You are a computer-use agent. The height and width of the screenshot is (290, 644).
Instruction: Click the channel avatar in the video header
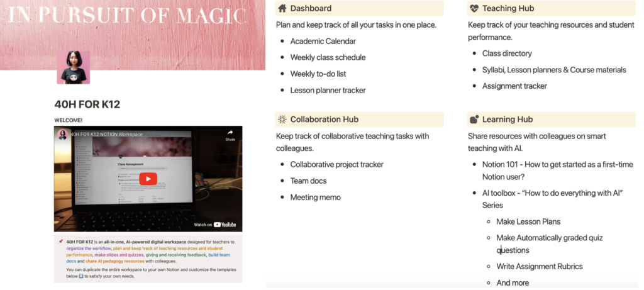[63, 135]
